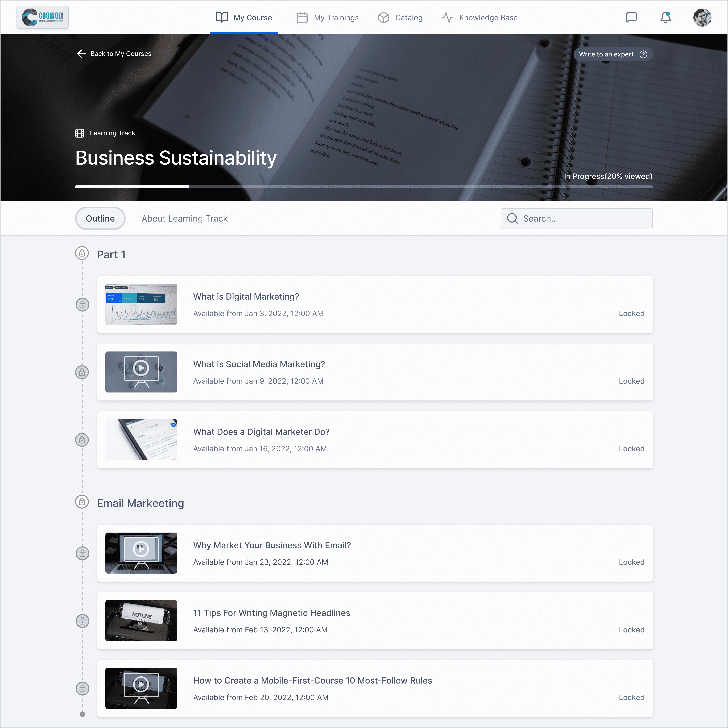Screen dimensions: 728x728
Task: Click lock icon next to What is Social Media Marketing
Action: click(x=82, y=372)
